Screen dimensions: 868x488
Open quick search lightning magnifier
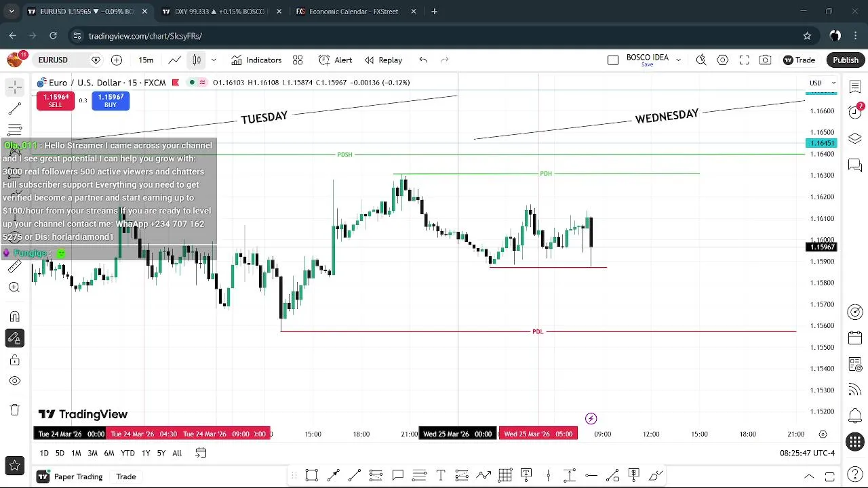point(701,60)
